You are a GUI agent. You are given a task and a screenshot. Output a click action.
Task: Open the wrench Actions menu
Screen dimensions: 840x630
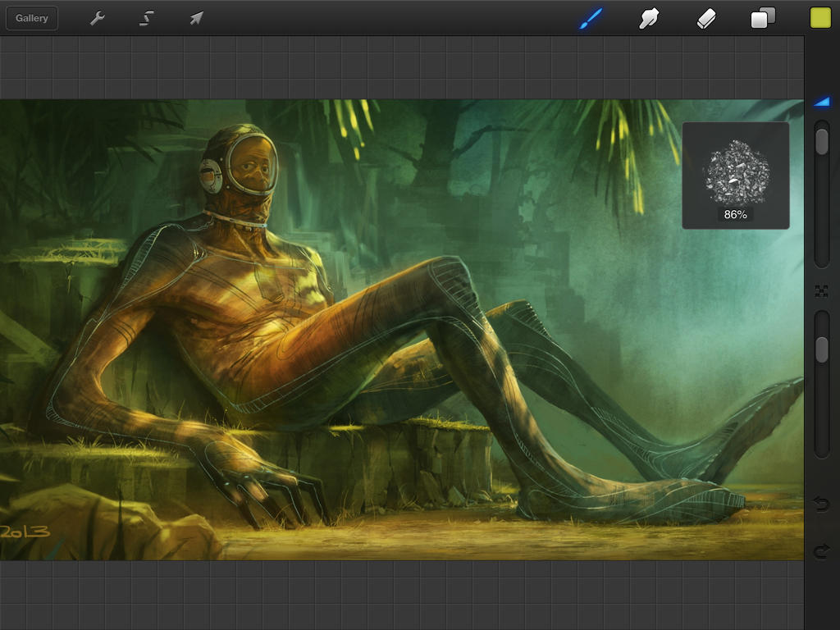click(x=98, y=18)
